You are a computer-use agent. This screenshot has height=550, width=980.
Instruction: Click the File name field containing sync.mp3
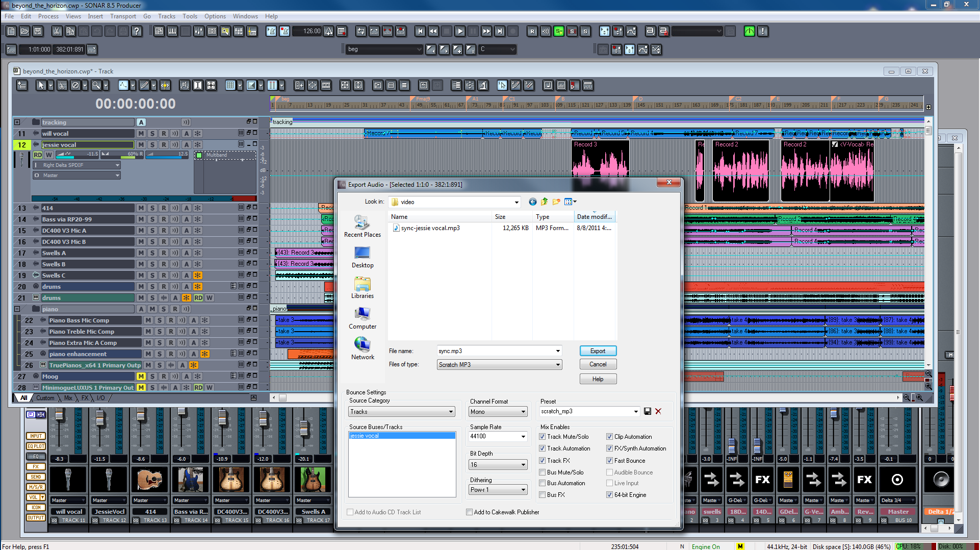click(495, 351)
